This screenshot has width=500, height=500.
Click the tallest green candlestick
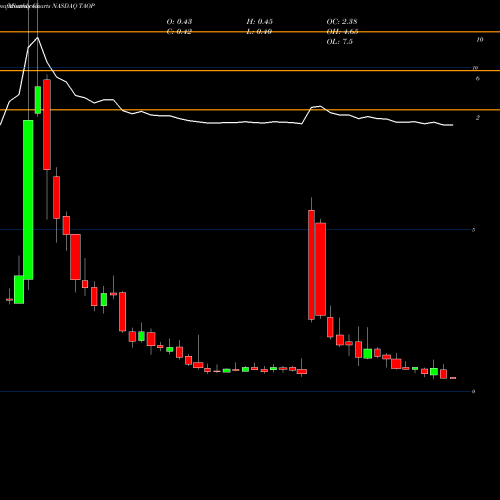tap(28, 200)
